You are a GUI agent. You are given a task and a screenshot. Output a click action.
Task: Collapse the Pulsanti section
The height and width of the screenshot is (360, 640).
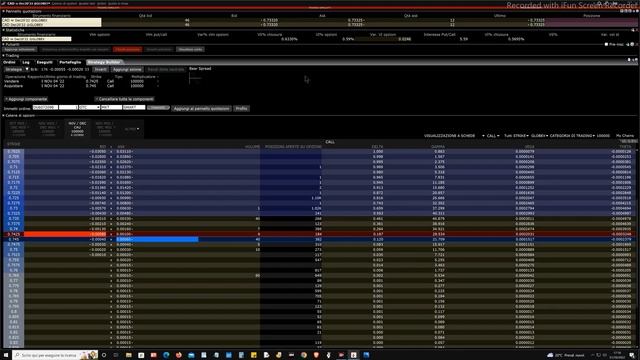(x=4, y=44)
